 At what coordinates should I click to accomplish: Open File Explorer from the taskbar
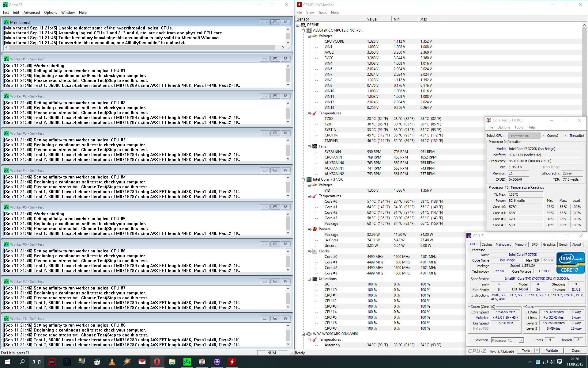point(172,362)
